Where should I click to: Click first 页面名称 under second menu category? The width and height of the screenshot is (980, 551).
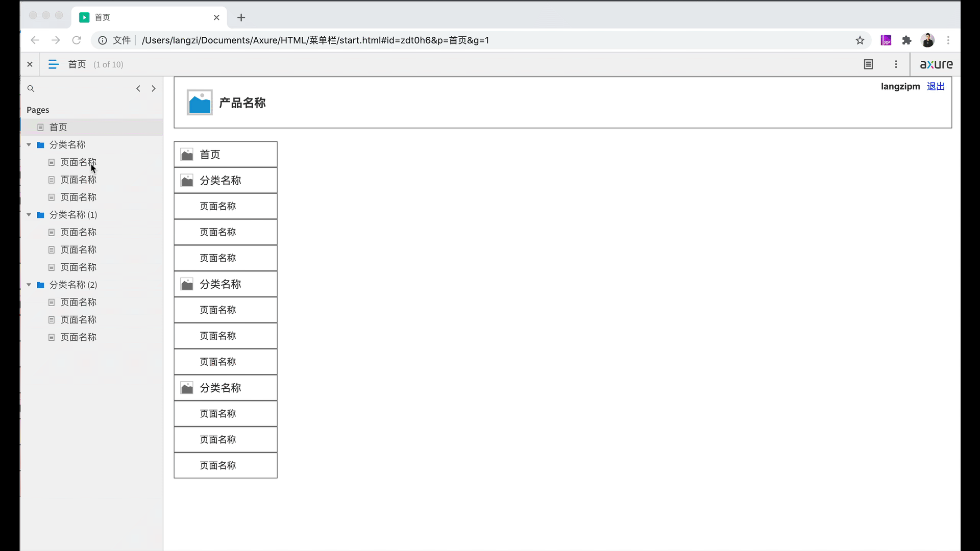226,310
